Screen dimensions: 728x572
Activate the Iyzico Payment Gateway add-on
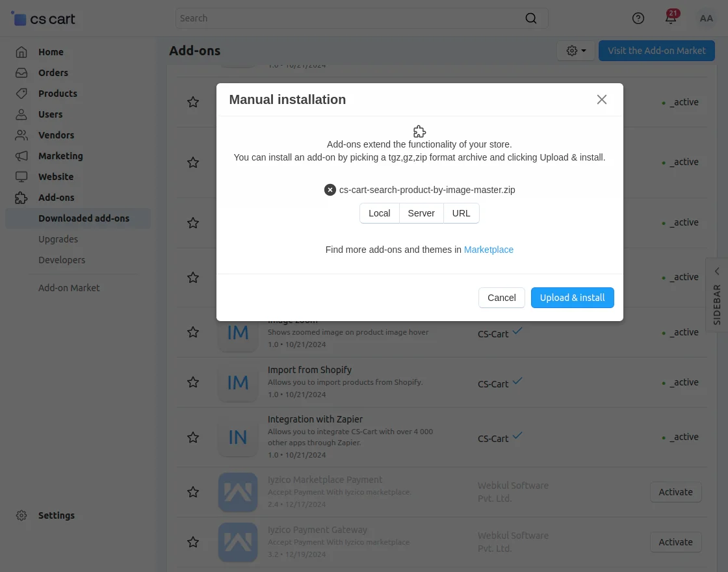tap(675, 542)
